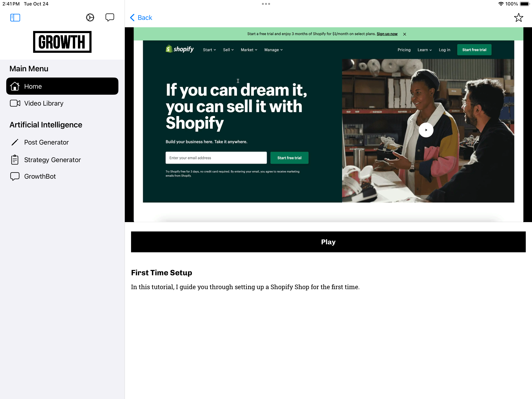Click video thumbnail play circle
This screenshot has width=532, height=399.
pyautogui.click(x=426, y=130)
